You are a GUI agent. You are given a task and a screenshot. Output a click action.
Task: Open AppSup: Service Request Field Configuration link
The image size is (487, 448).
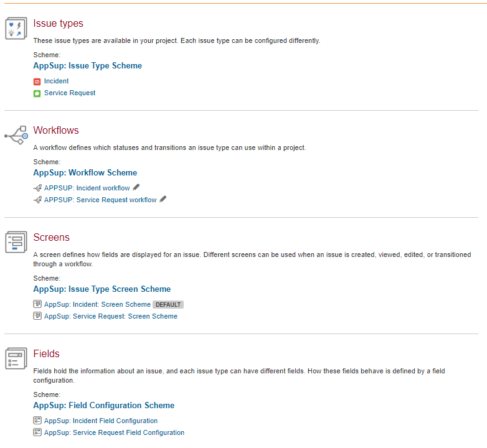[114, 433]
